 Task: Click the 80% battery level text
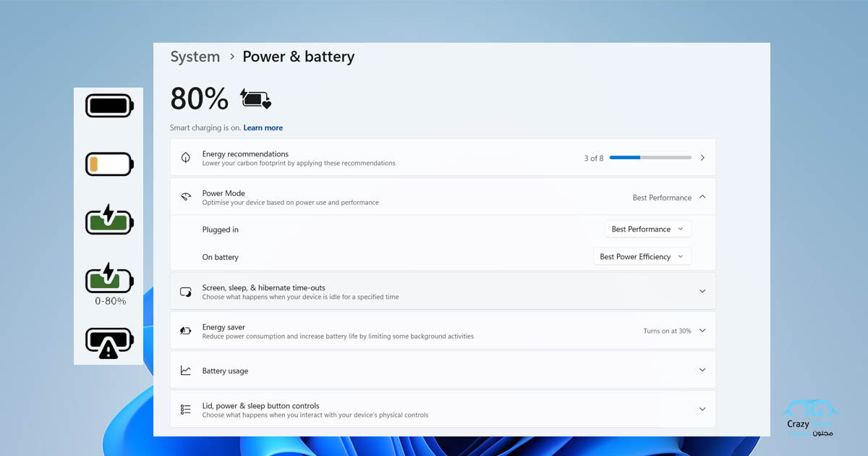coord(200,98)
